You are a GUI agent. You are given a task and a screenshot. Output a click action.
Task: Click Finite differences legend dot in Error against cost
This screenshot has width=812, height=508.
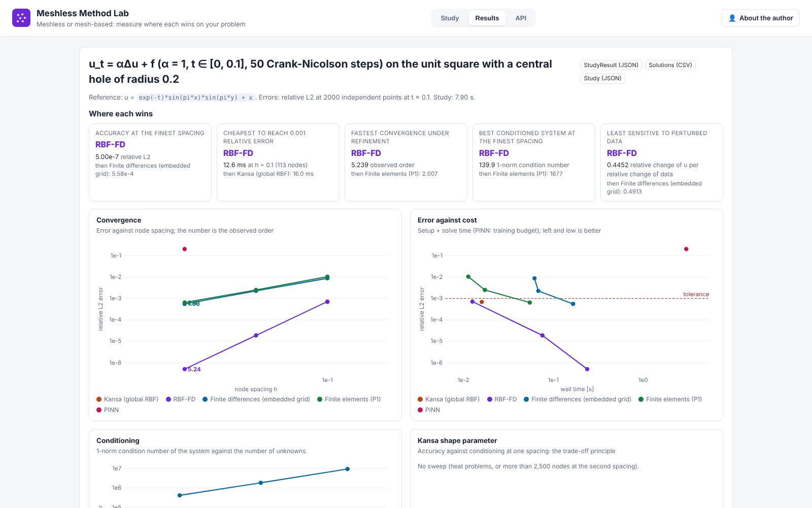click(x=526, y=399)
